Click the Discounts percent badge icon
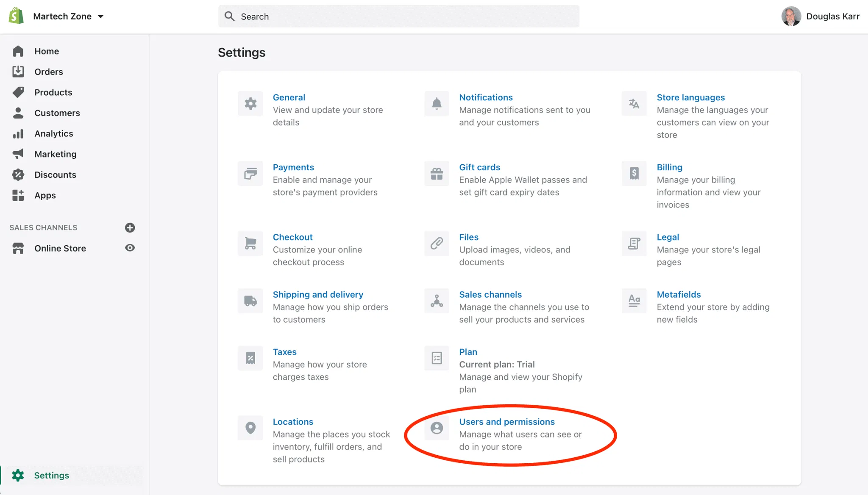Image resolution: width=868 pixels, height=495 pixels. 18,175
